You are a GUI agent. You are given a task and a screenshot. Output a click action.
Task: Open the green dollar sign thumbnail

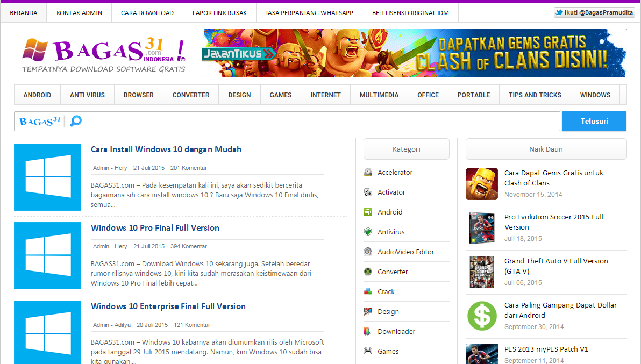pyautogui.click(x=482, y=316)
